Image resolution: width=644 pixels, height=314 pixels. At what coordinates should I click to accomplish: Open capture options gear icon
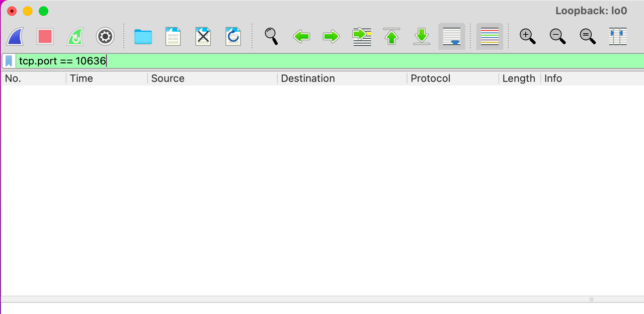(x=105, y=36)
